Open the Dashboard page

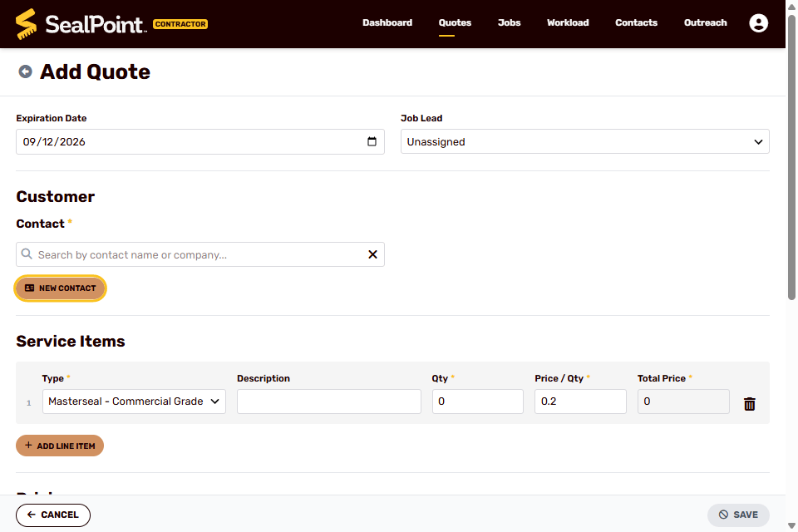pos(387,22)
